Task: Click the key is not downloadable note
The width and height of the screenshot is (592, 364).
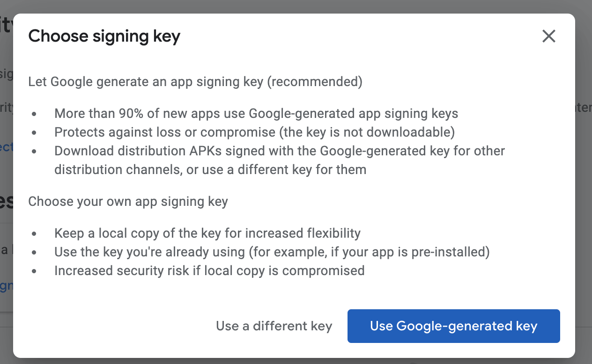Action: (367, 132)
